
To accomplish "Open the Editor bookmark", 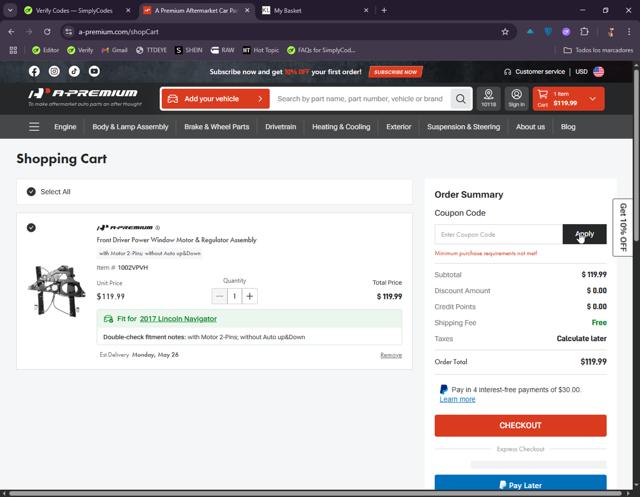I will (x=46, y=50).
